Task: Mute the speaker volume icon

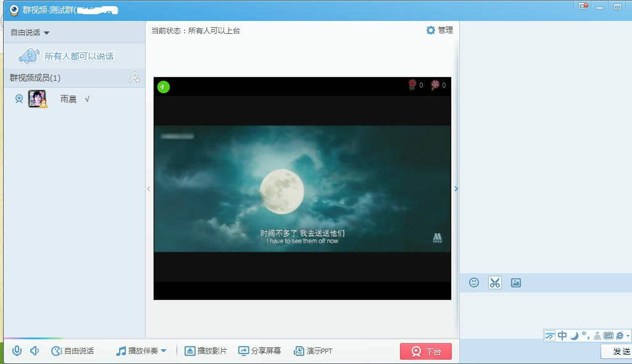Action: [35, 350]
